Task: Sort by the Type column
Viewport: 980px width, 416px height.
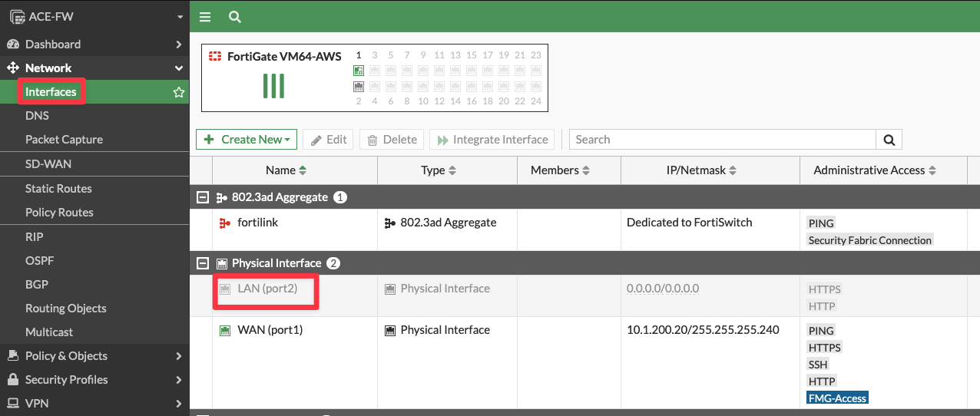Action: (x=439, y=170)
